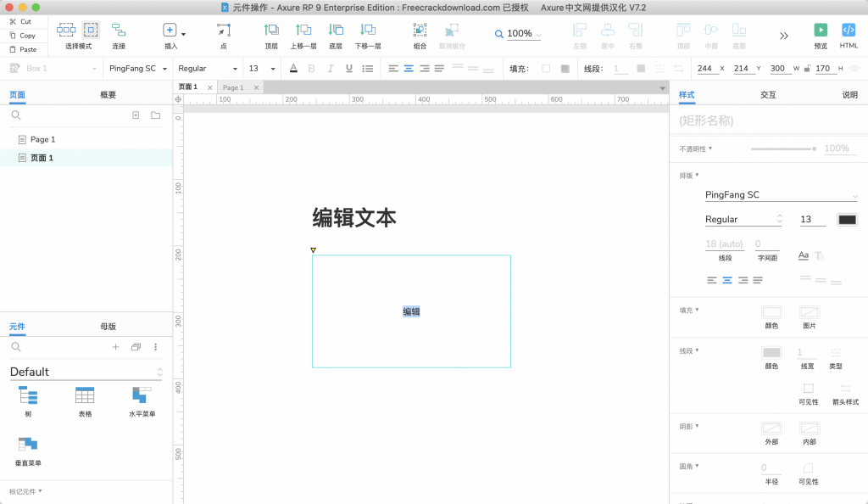Bring to front with 顶层 icon
This screenshot has width=868, height=504.
tap(271, 31)
